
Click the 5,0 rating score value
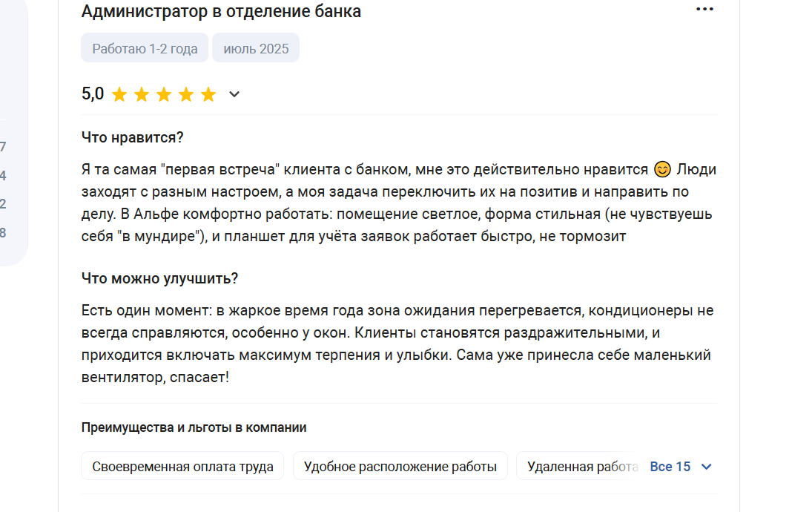tap(93, 93)
